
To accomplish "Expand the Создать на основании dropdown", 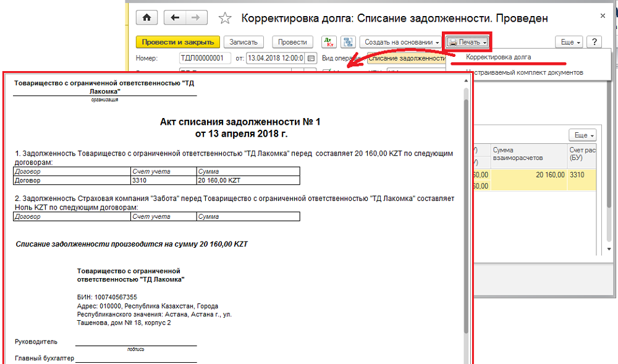I will click(x=402, y=42).
